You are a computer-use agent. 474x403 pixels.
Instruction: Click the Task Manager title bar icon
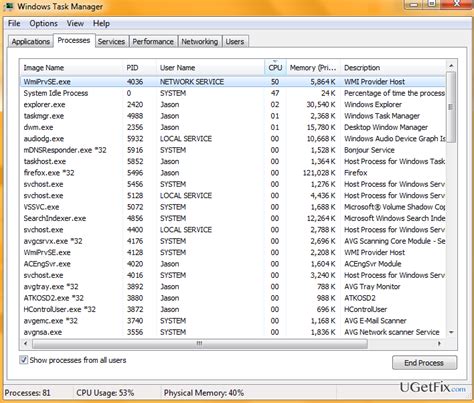pos(9,6)
